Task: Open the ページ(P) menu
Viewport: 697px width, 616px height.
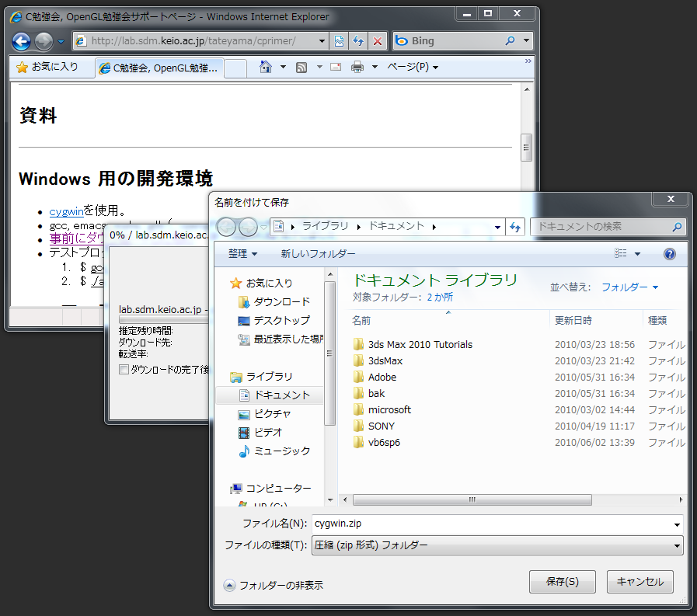Action: [x=413, y=67]
